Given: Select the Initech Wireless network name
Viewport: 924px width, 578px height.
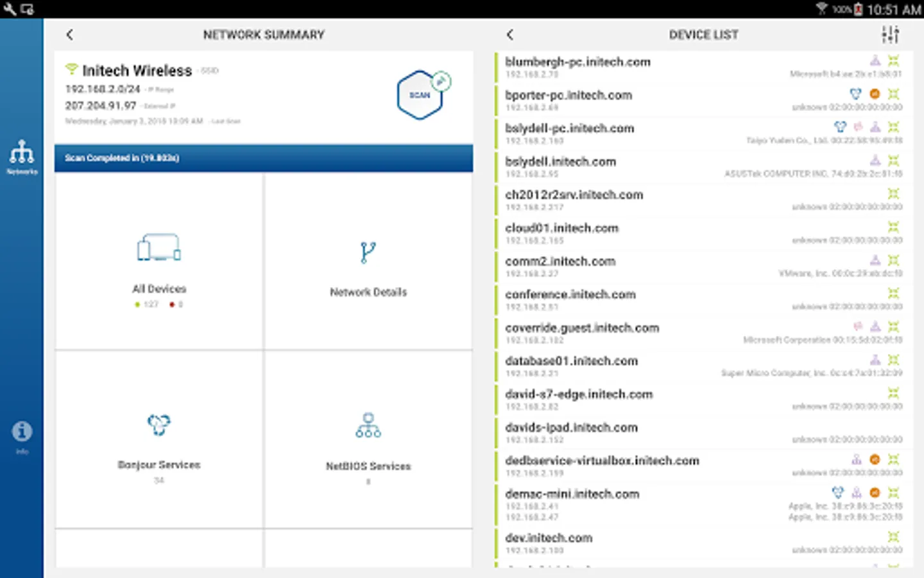Looking at the screenshot, I should pos(137,71).
